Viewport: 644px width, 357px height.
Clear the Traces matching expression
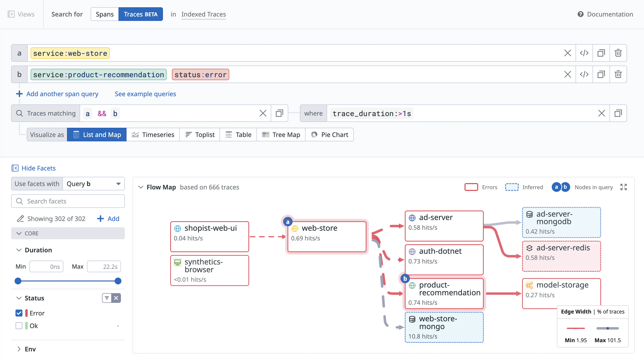(x=263, y=113)
